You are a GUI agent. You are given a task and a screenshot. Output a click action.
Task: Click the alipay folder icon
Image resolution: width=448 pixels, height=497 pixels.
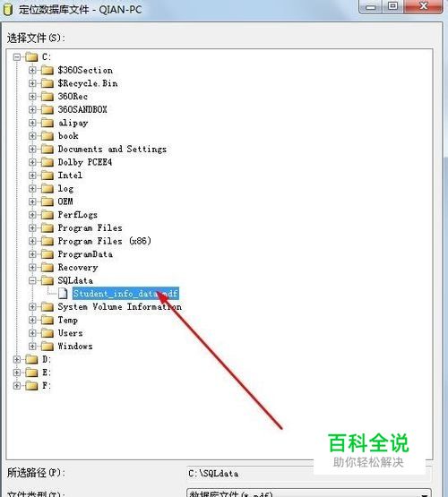[47, 123]
